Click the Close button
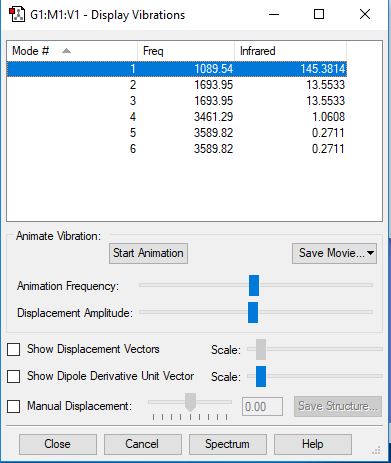 coord(58,444)
